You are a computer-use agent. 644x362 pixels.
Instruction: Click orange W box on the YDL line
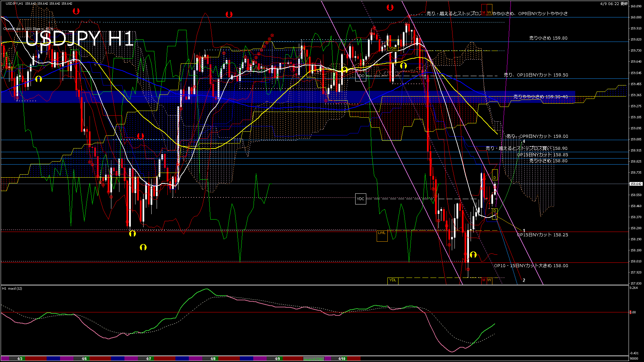point(489,280)
